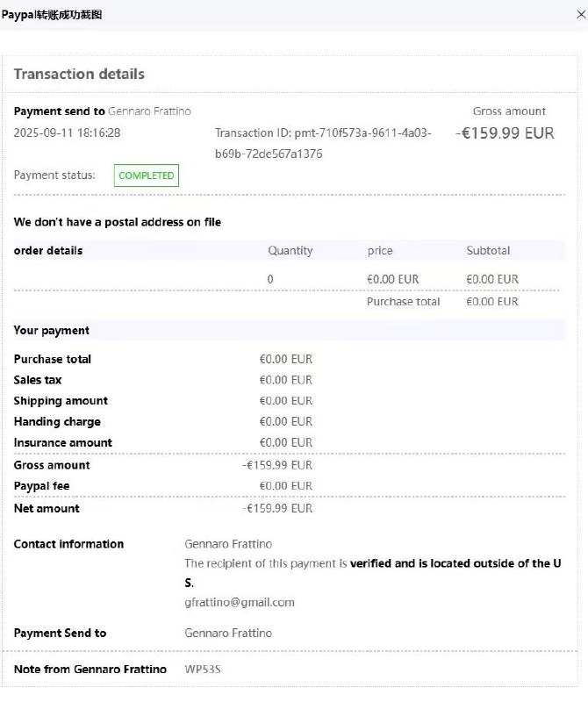Screen dimensions: 588x702
Task: Click the postal address notice text
Action: click(118, 223)
